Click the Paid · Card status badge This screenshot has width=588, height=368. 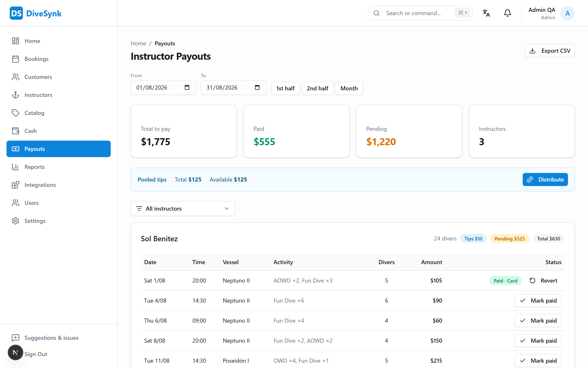tap(505, 281)
